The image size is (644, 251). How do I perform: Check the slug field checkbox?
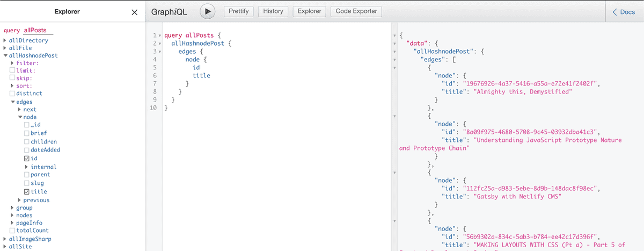27,183
